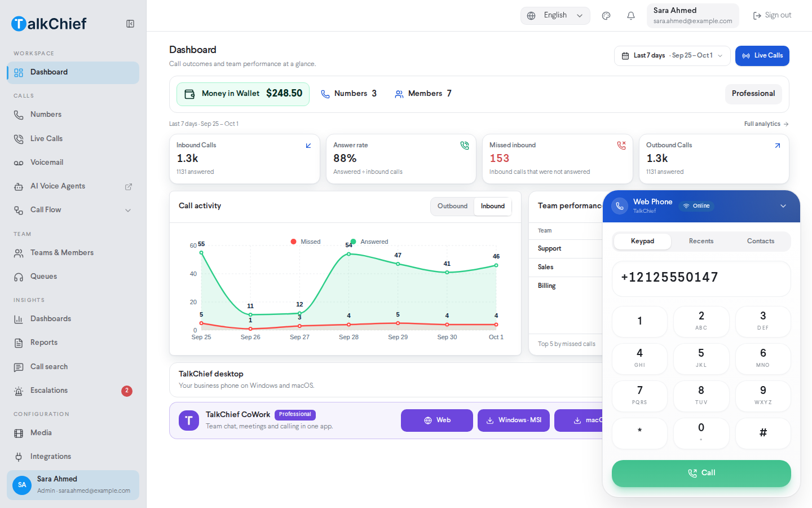
Task: Click the Media film icon
Action: [x=19, y=433]
